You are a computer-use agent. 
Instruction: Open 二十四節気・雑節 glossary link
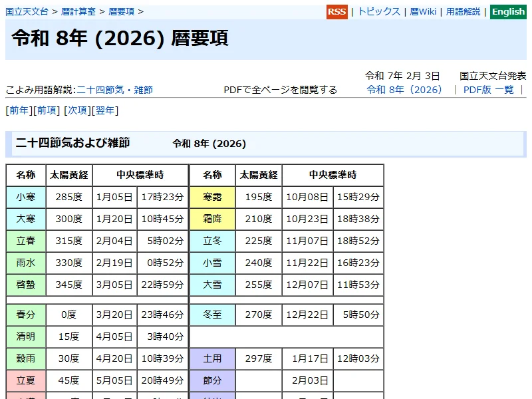pyautogui.click(x=114, y=90)
